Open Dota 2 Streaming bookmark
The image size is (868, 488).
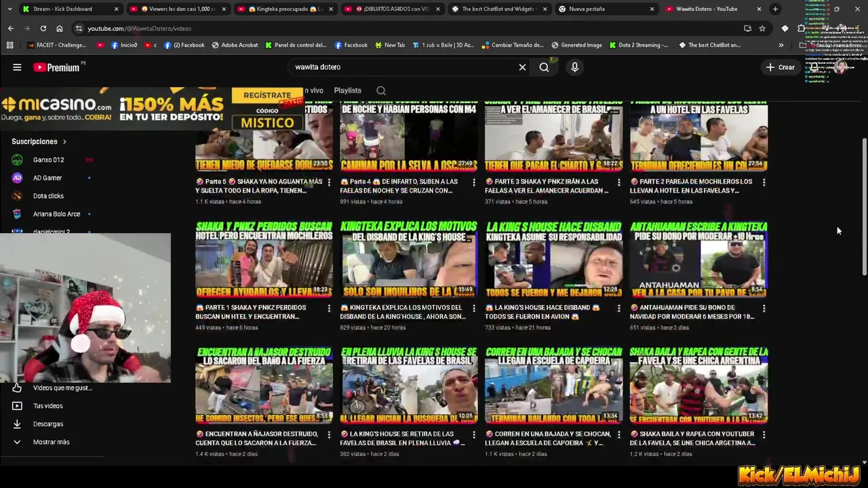[x=638, y=45]
